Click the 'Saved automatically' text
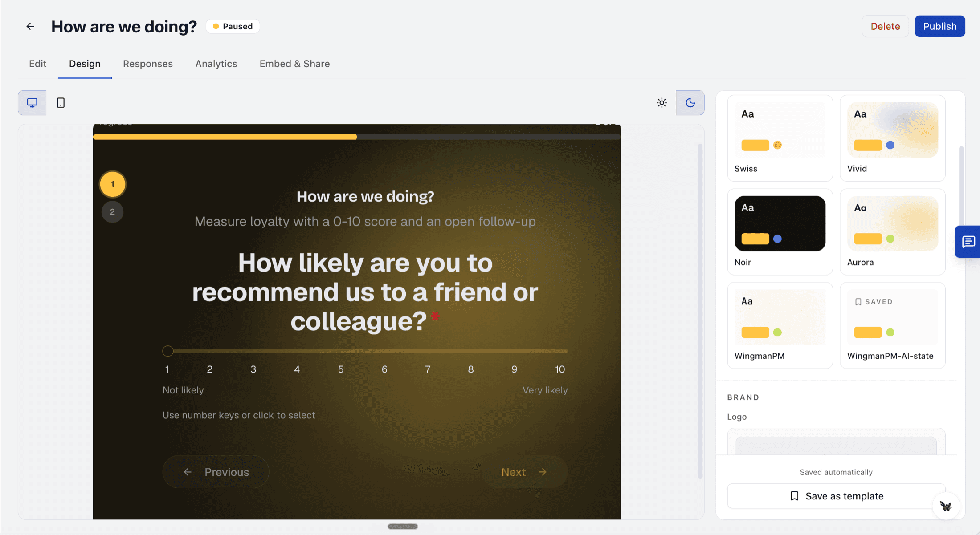Viewport: 980px width, 535px height. [836, 472]
